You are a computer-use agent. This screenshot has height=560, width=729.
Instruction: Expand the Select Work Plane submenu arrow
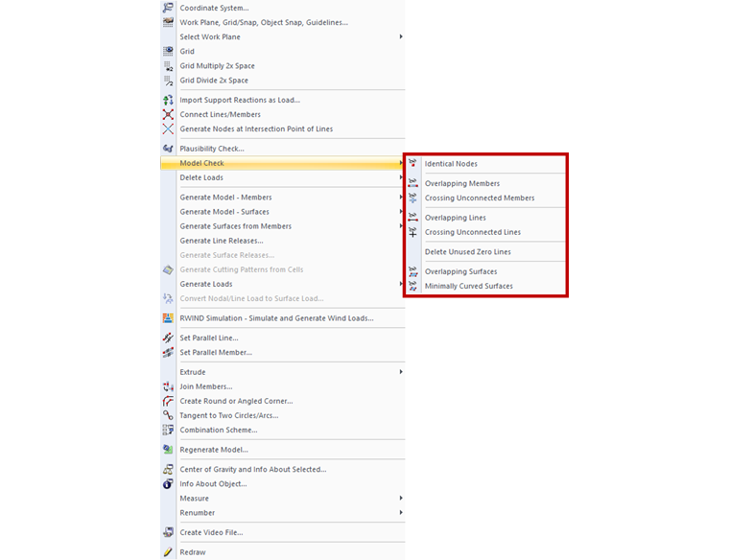click(x=401, y=36)
